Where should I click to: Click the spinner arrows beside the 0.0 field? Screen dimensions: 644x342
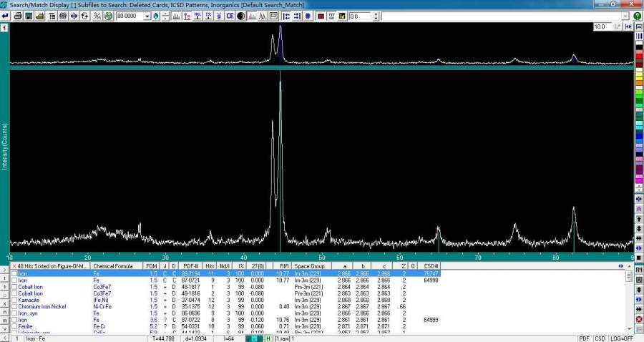374,16
